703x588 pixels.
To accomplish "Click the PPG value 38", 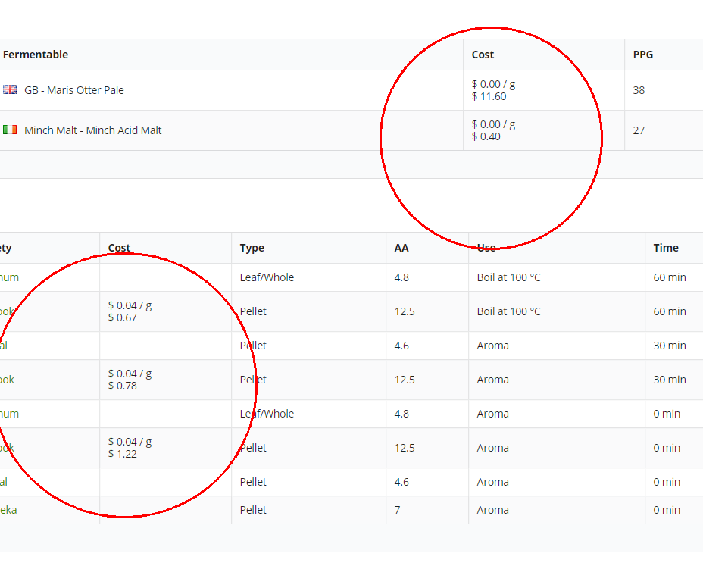I will [x=639, y=90].
